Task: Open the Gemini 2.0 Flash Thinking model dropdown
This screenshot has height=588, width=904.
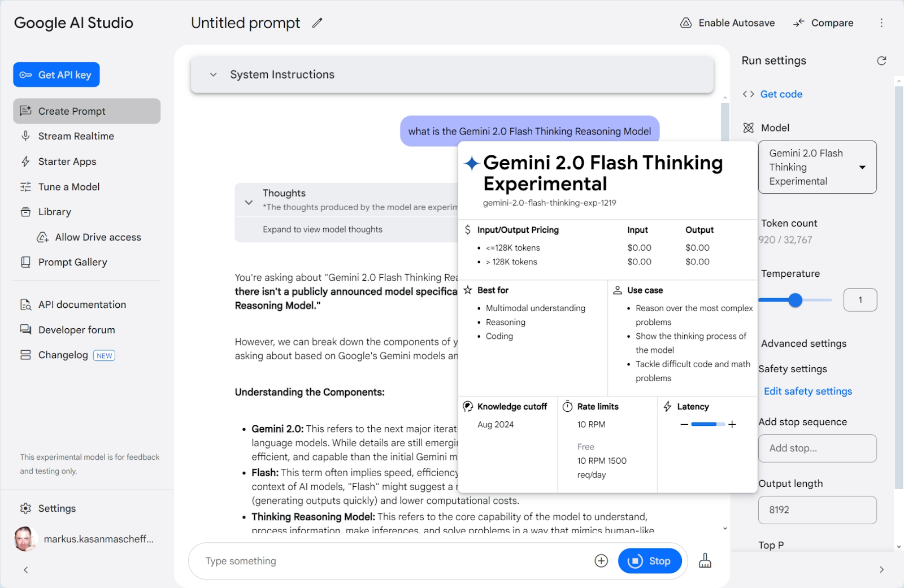Action: (x=818, y=167)
